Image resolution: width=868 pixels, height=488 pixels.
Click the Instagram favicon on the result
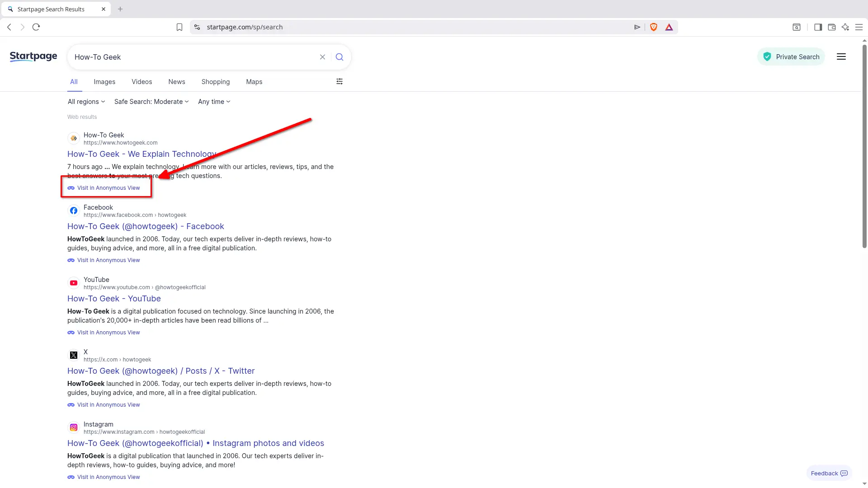[74, 427]
